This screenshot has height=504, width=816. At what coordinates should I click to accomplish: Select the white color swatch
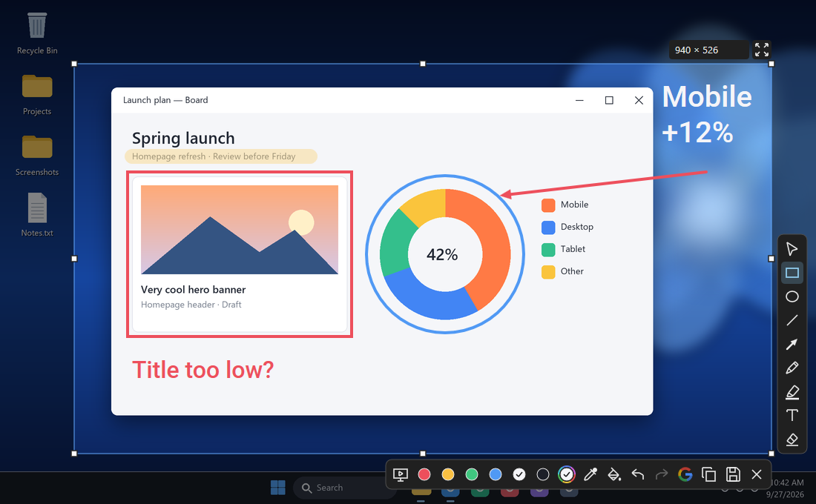coord(519,474)
